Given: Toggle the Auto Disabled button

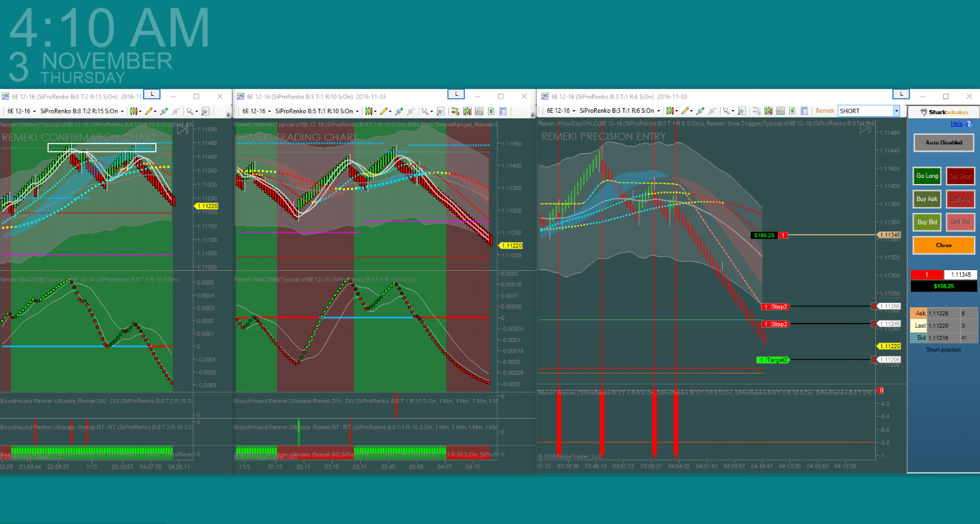Looking at the screenshot, I should 944,142.
